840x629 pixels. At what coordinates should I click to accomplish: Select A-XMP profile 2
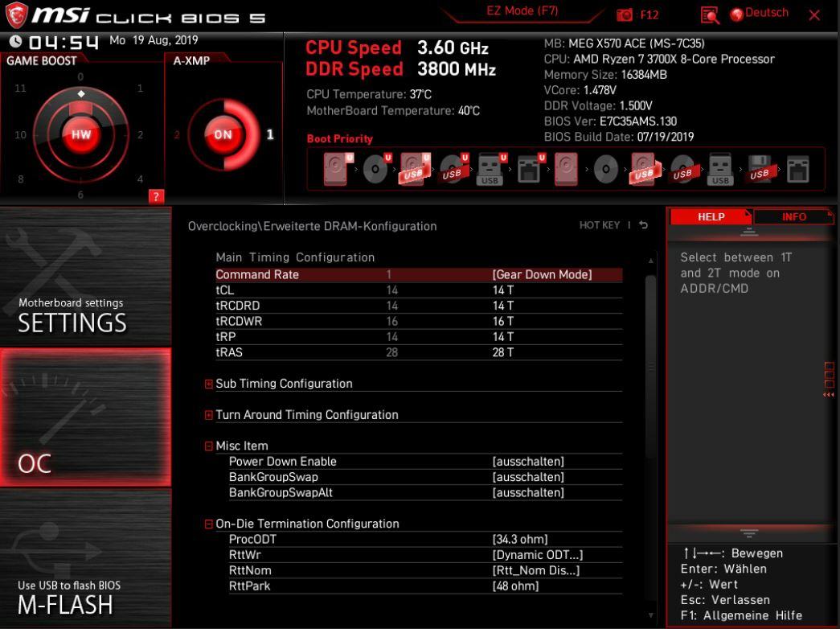(x=177, y=134)
